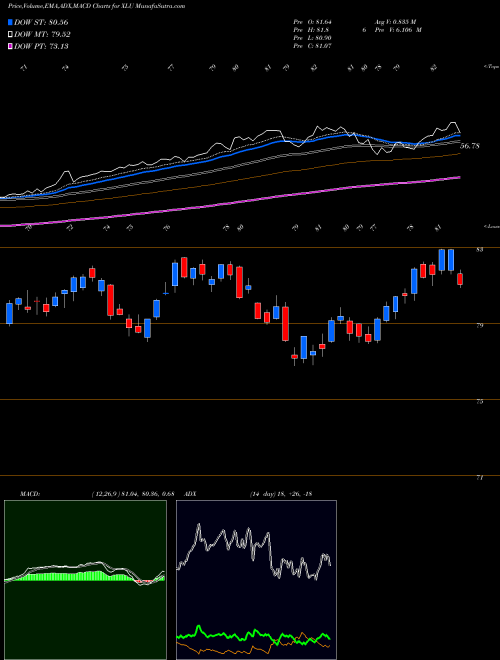The width and height of the screenshot is (500, 660).
Task: Click the 'Pre O: 81.64' value
Action: pyautogui.click(x=314, y=22)
